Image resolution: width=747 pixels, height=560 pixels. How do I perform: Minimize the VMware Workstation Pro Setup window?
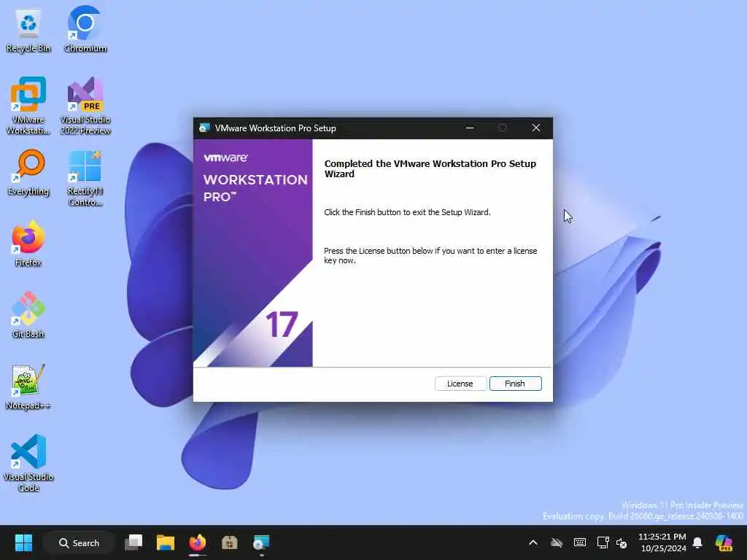(470, 128)
